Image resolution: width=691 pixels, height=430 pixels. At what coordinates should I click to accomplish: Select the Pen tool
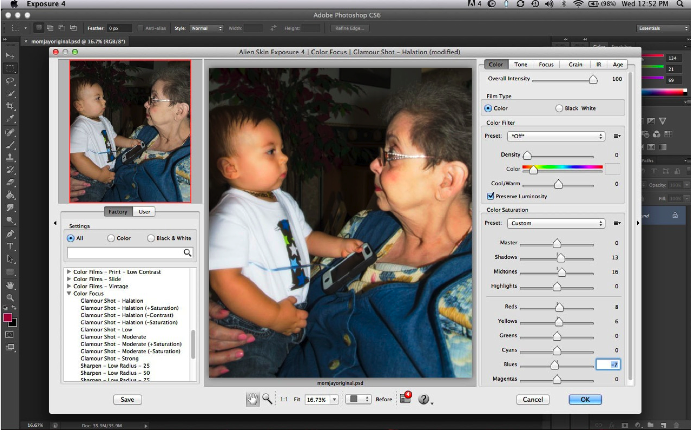10,234
